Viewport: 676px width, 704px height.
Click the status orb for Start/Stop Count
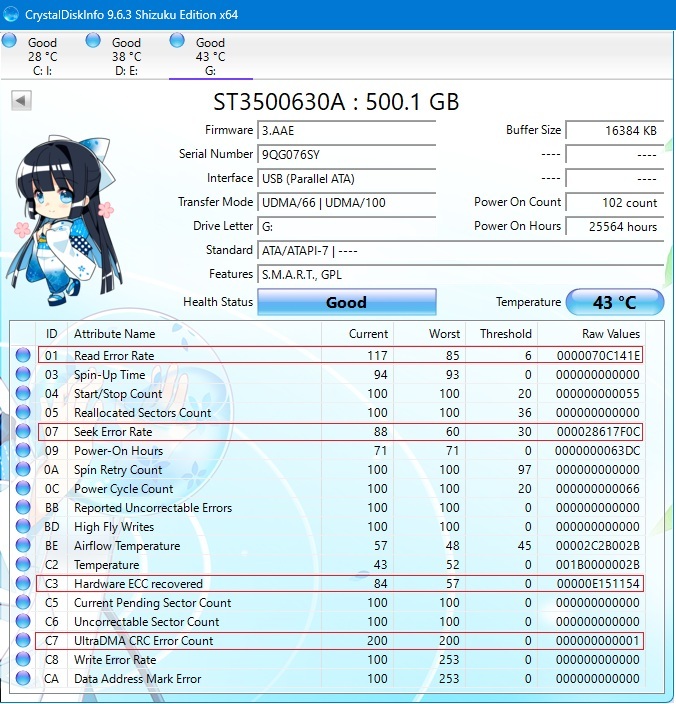point(23,393)
